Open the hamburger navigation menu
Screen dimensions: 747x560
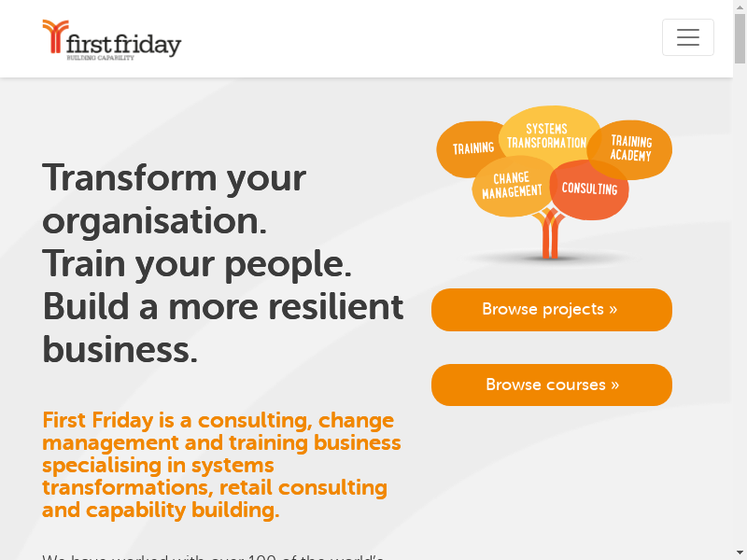coord(688,37)
